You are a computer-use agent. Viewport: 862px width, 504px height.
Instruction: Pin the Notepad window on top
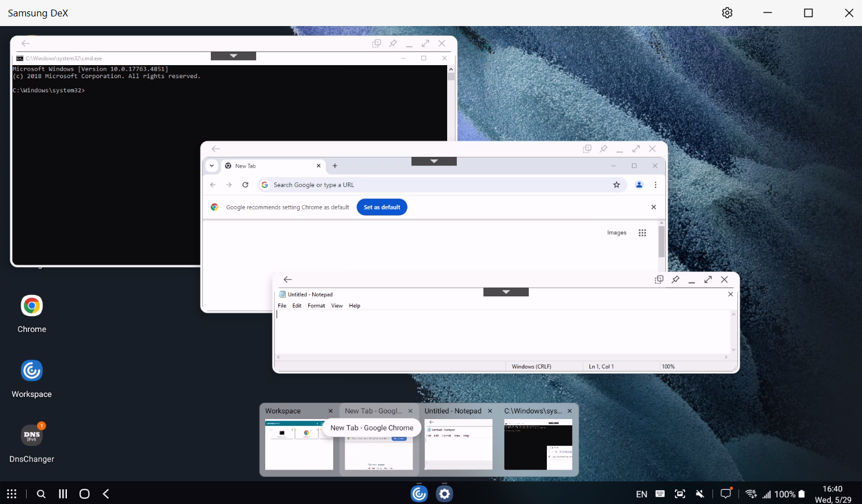[676, 280]
